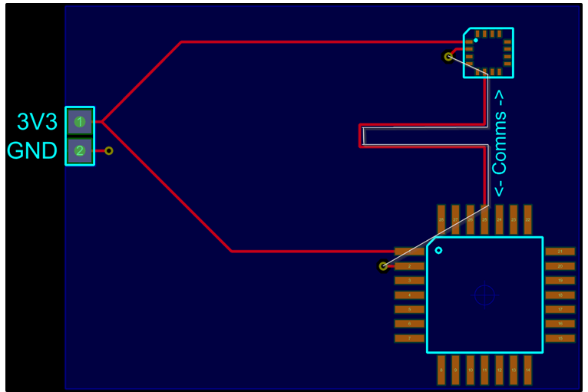
Task: Click pad 21 on the large IC
Action: pos(560,252)
